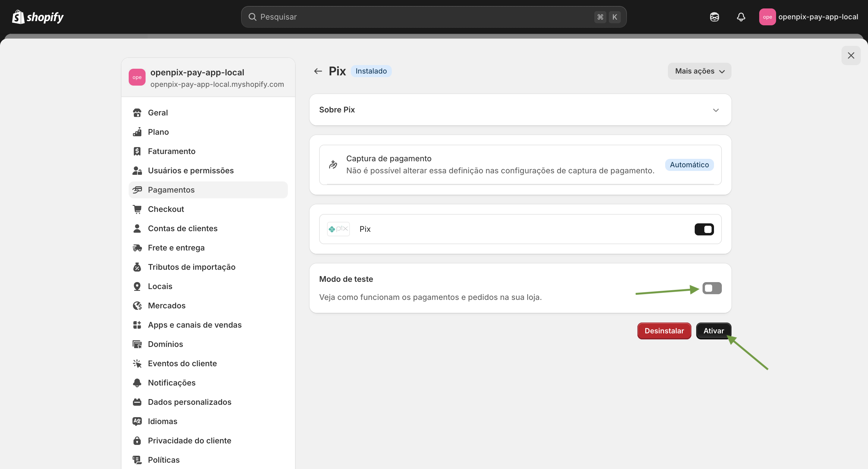Open the Mais ações dropdown
This screenshot has height=469, width=868.
(x=699, y=71)
